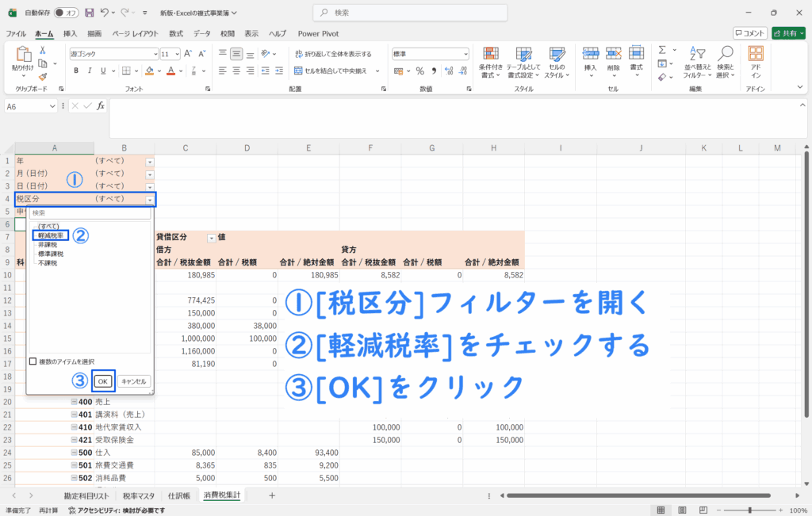Check 複数のアイテムを選択 checkbox

[x=33, y=361]
